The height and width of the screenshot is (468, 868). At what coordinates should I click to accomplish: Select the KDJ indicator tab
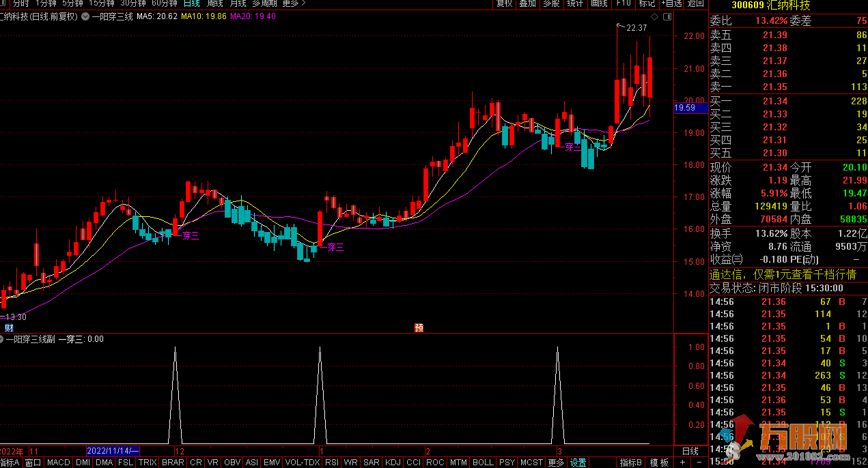point(393,463)
